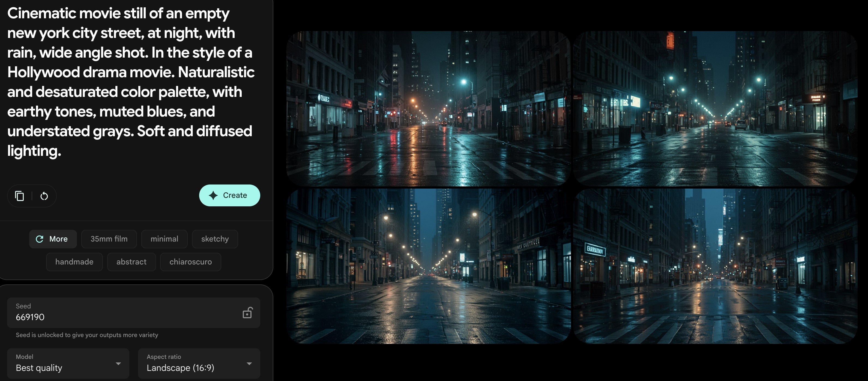Image resolution: width=868 pixels, height=381 pixels.
Task: Apply the minimal style chip
Action: (x=164, y=239)
